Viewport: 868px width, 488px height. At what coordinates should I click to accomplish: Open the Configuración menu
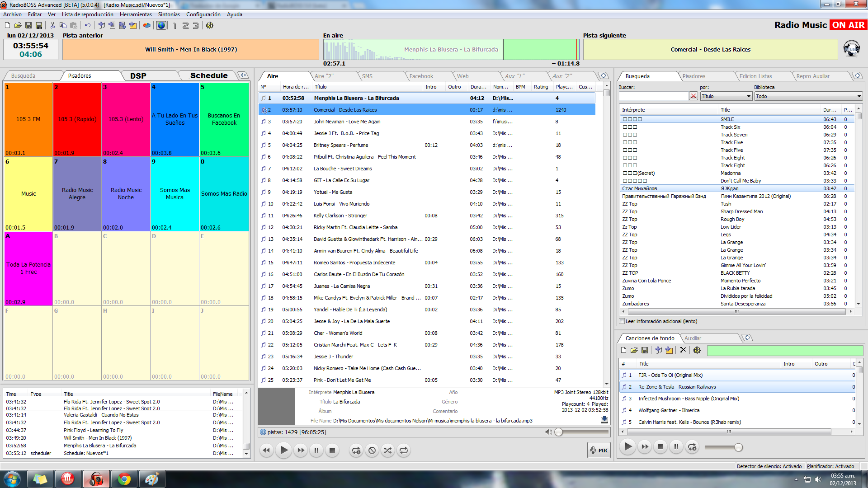pos(203,14)
